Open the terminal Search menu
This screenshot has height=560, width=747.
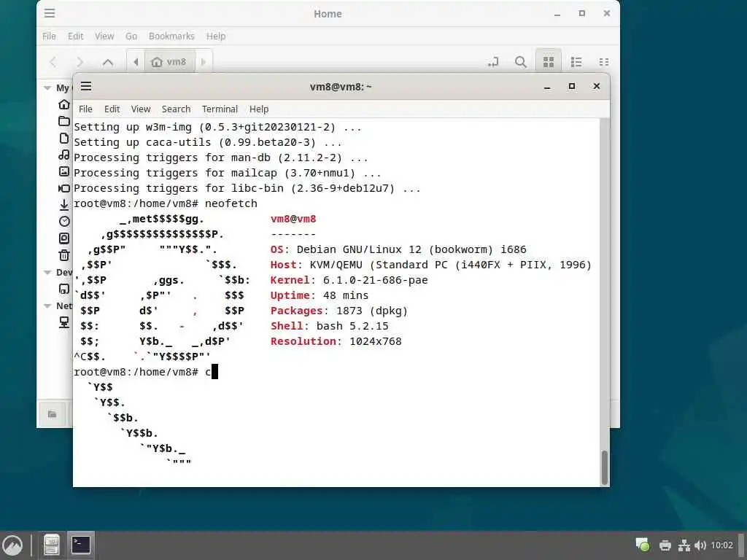[177, 109]
